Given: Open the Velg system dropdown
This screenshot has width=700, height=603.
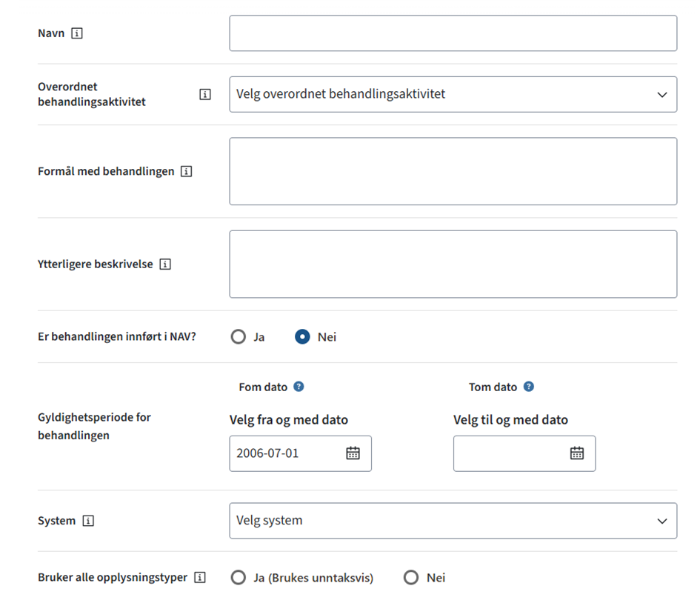Looking at the screenshot, I should point(453,521).
